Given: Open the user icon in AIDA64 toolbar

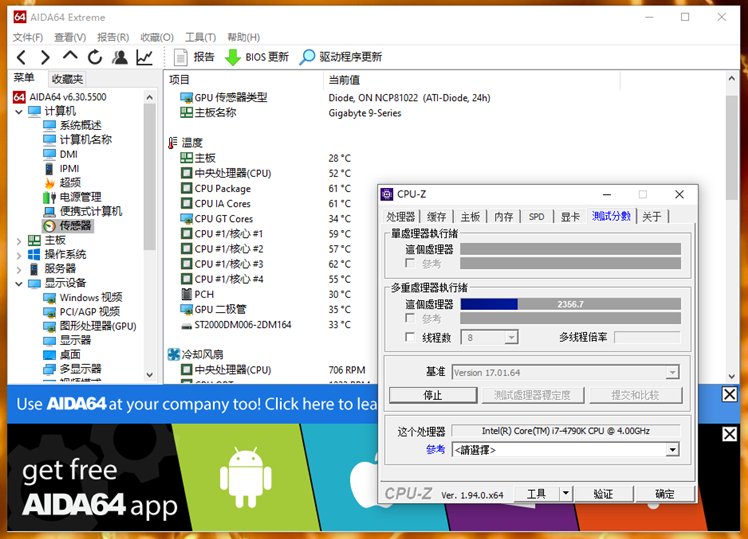Looking at the screenshot, I should (x=120, y=57).
